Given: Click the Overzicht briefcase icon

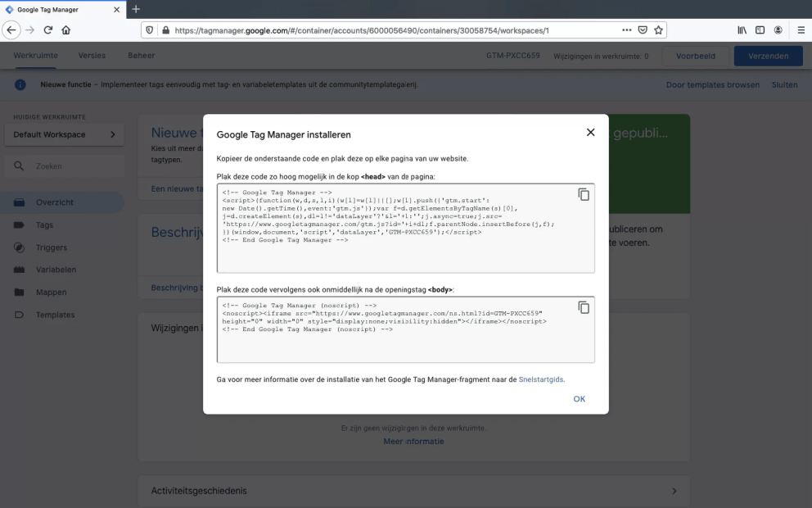Looking at the screenshot, I should (19, 202).
